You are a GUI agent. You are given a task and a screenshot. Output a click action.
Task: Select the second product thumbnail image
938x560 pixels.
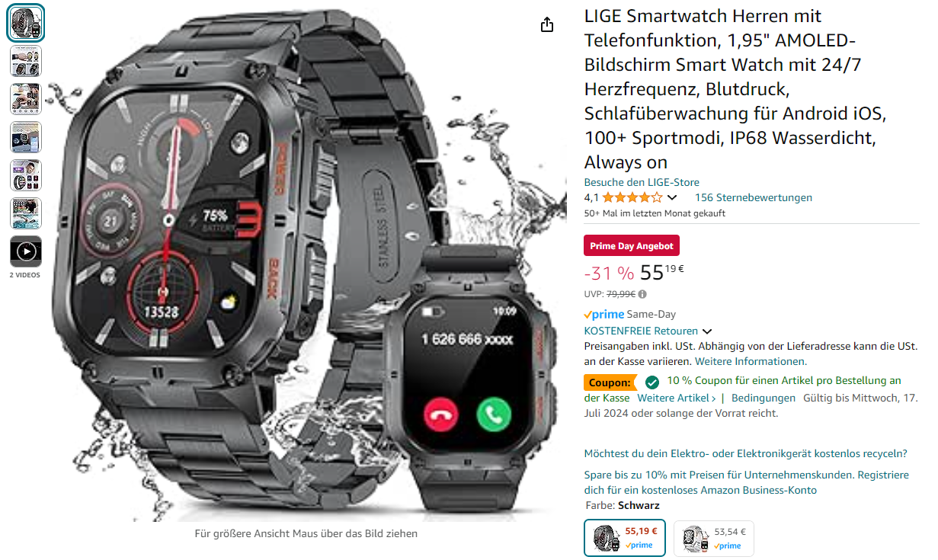26,61
